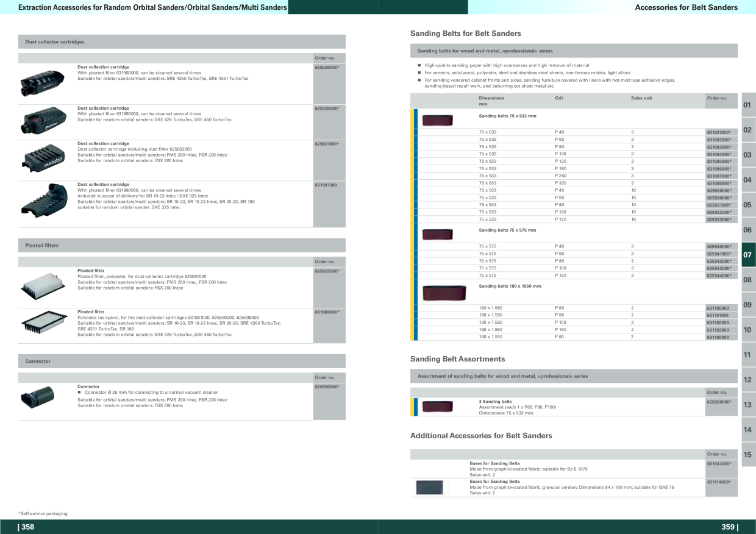Click the graphite base for sanding belts image
This screenshot has width=756, height=534.
[429, 487]
